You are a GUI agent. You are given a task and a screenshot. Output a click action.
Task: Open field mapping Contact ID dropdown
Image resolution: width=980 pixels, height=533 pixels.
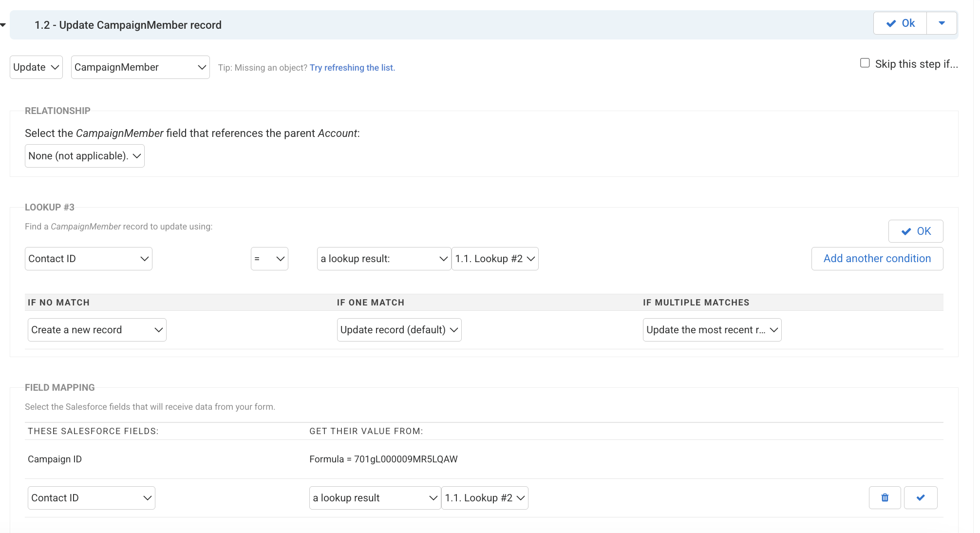[x=91, y=498]
